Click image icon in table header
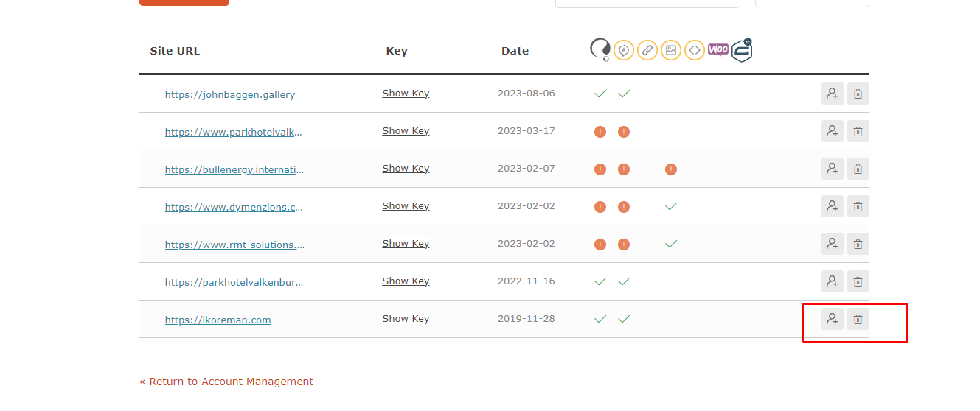 [x=671, y=50]
